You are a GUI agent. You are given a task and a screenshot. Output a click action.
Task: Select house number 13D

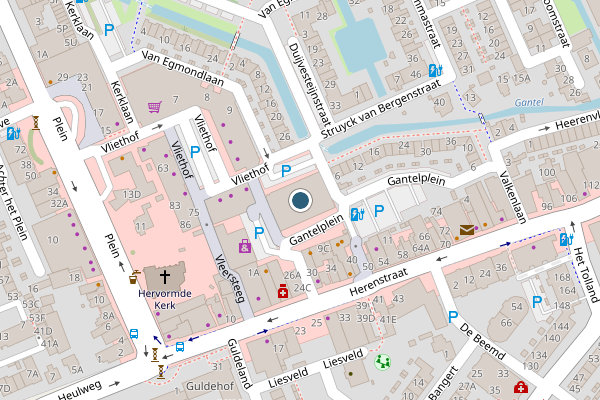(x=132, y=194)
